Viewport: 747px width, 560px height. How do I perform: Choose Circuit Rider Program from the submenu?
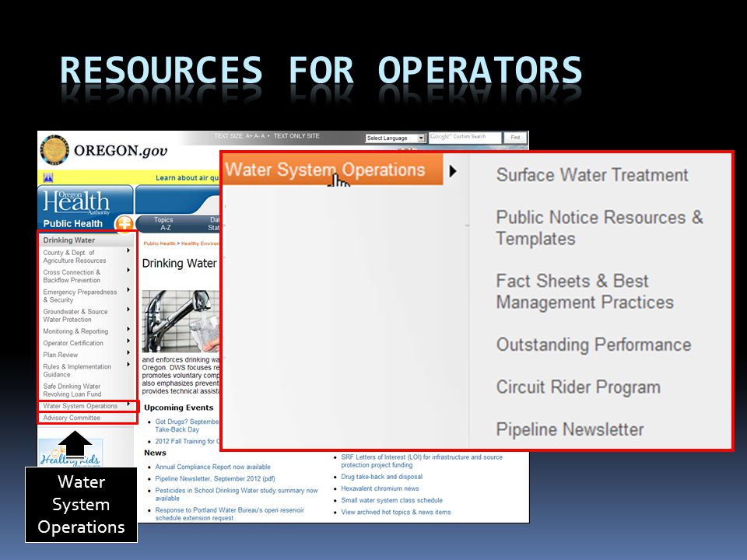578,387
